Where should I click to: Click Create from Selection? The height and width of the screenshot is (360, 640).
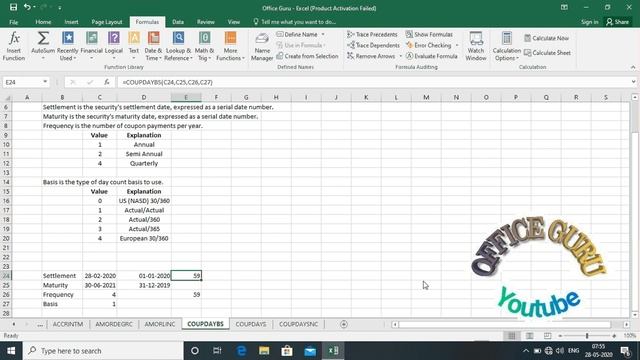[x=307, y=56]
